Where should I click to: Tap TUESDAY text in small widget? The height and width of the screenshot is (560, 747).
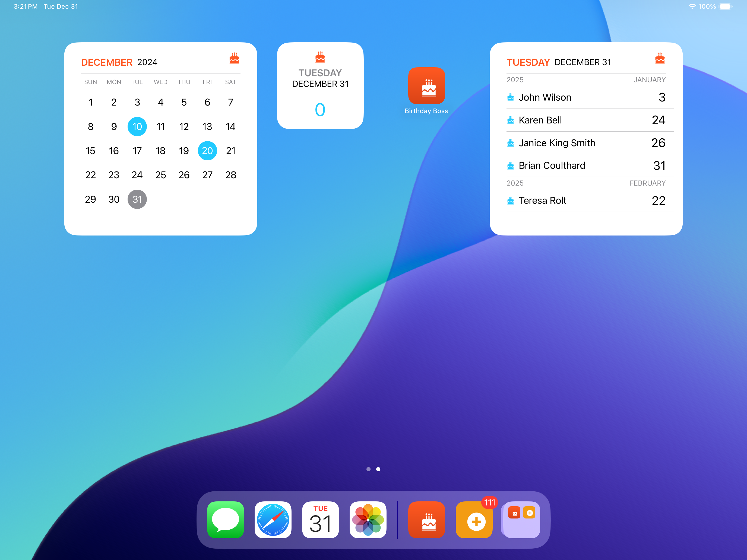click(320, 73)
